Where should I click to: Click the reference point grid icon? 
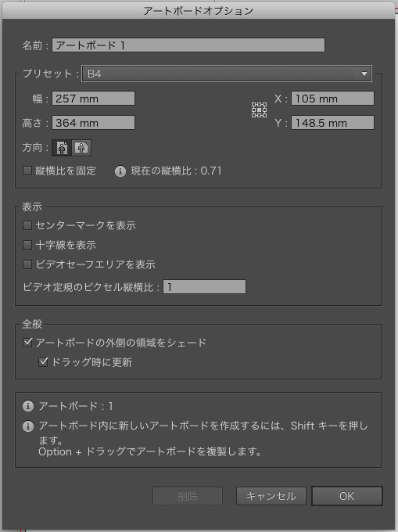259,110
